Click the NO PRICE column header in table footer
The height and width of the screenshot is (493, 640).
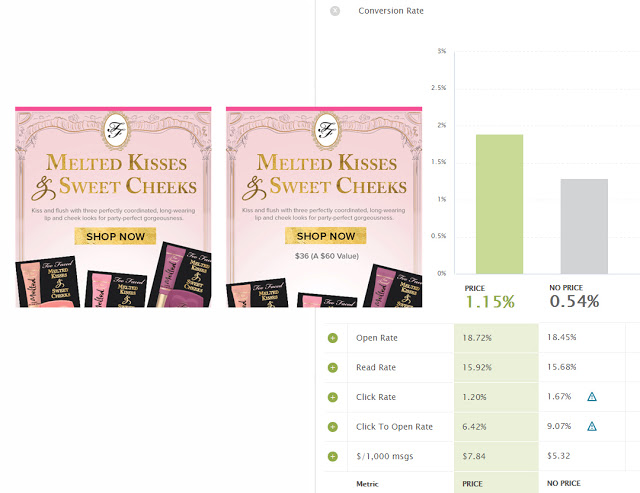click(x=564, y=483)
